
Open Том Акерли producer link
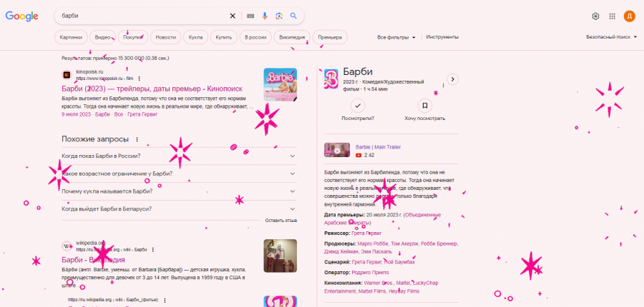click(x=405, y=243)
